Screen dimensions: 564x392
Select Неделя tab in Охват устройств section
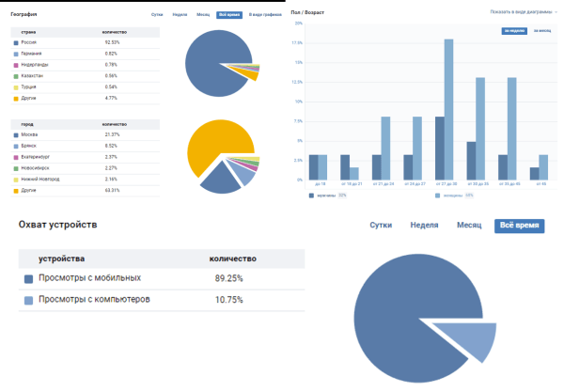click(423, 227)
